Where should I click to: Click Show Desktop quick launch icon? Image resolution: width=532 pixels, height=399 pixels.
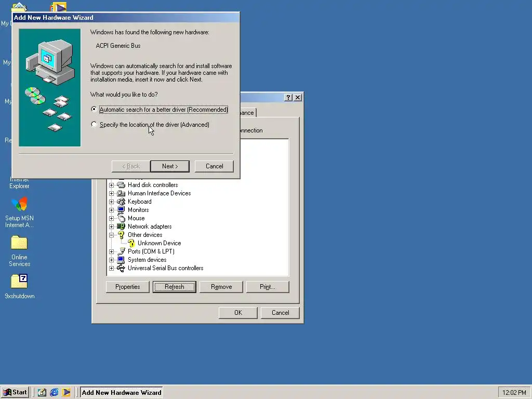click(42, 393)
